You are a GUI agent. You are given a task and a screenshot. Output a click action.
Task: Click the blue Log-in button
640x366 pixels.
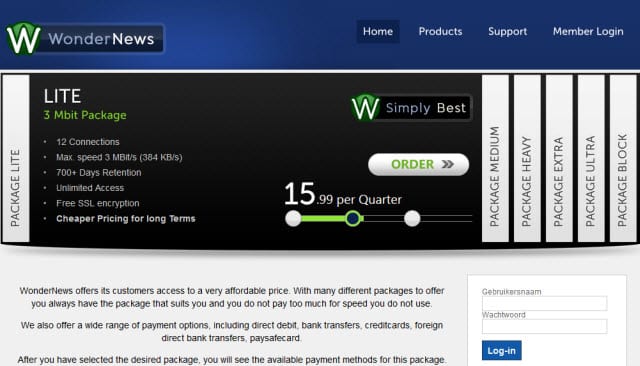pos(501,350)
